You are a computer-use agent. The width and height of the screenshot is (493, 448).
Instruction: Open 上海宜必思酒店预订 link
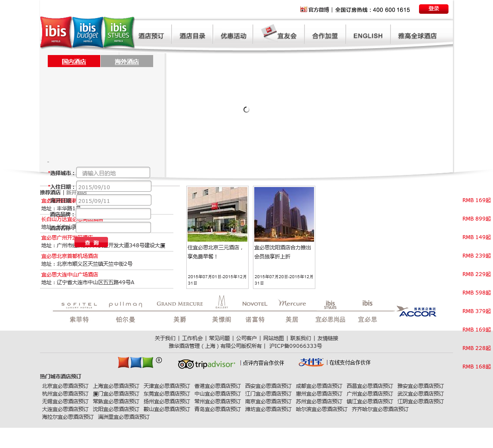coord(116,386)
